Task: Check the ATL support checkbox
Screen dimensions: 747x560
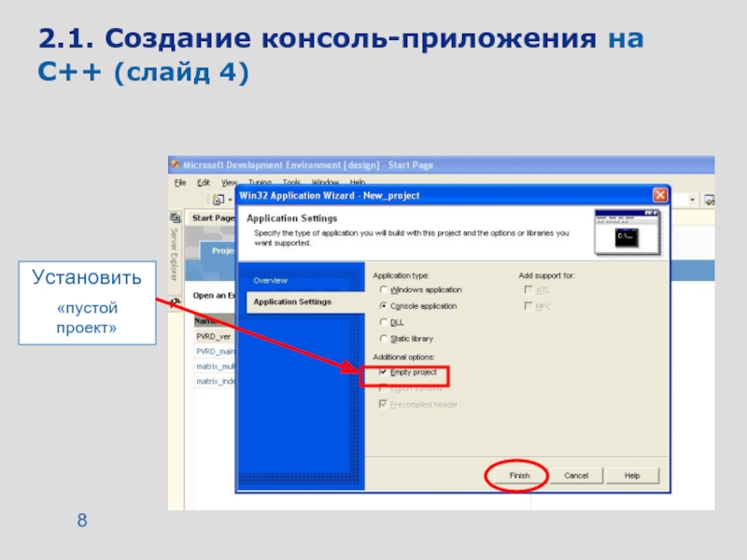Action: (529, 290)
